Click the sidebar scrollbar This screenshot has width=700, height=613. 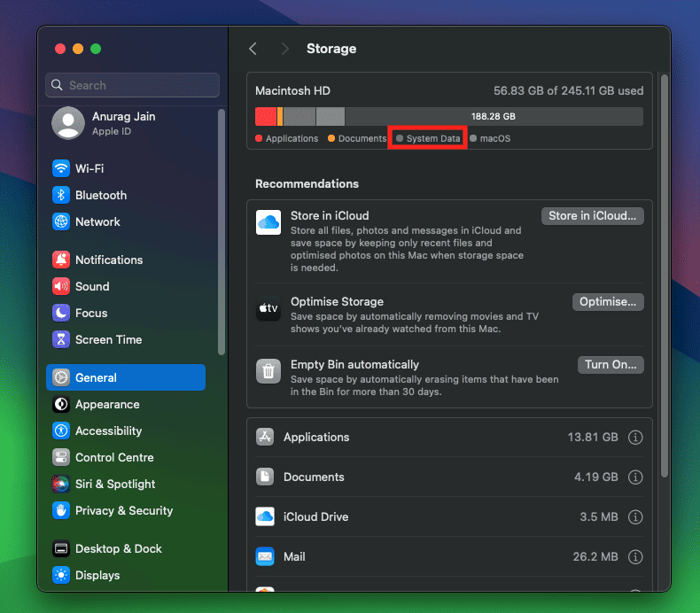click(221, 232)
